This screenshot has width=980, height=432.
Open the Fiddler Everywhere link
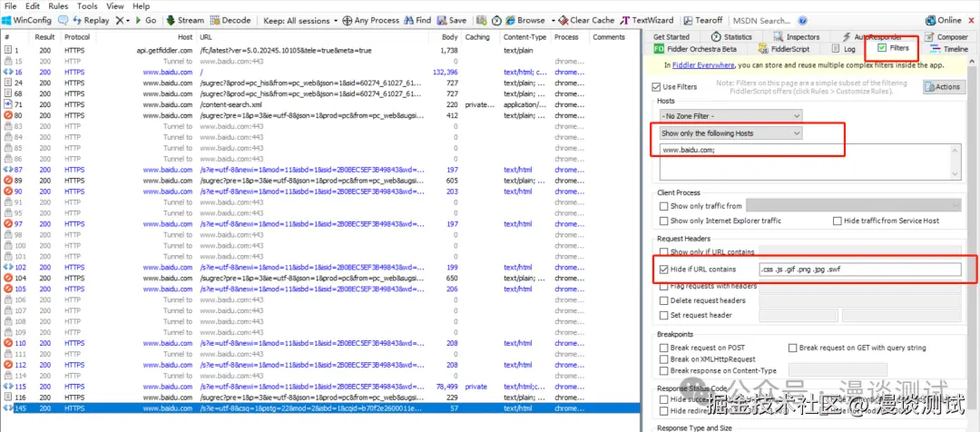[703, 65]
